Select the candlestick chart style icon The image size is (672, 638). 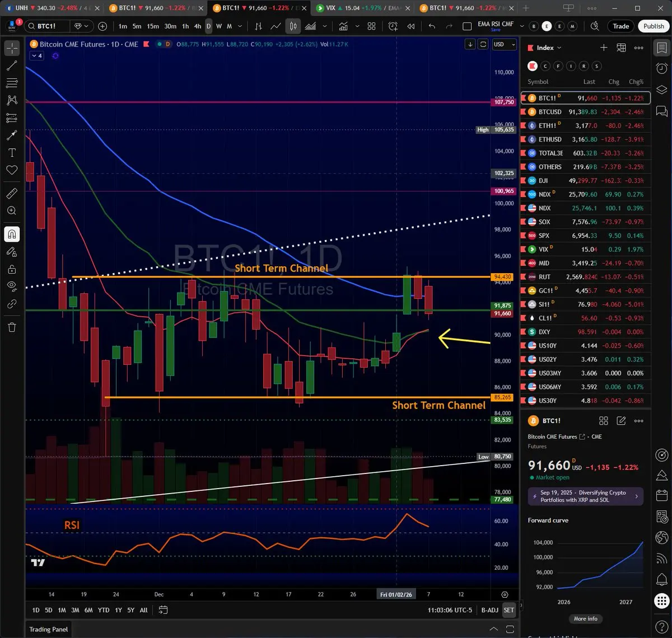click(293, 26)
